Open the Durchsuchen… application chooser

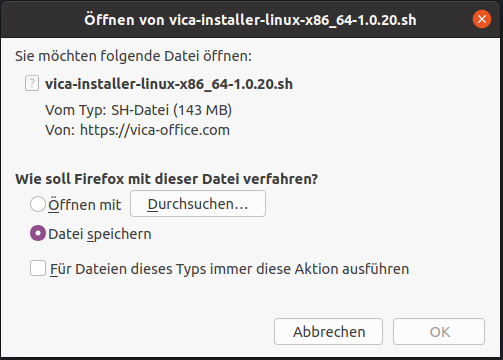[x=198, y=204]
